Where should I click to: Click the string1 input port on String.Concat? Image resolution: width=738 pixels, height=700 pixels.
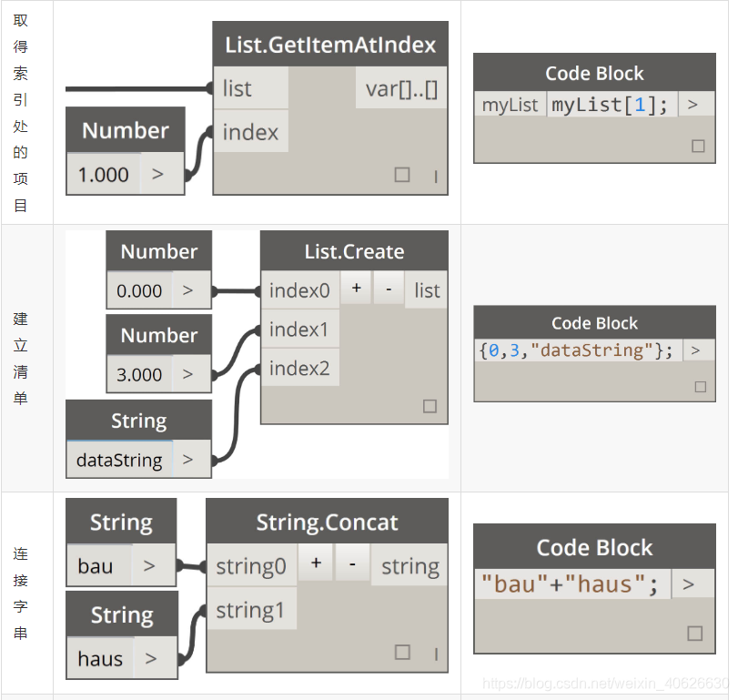point(252,608)
